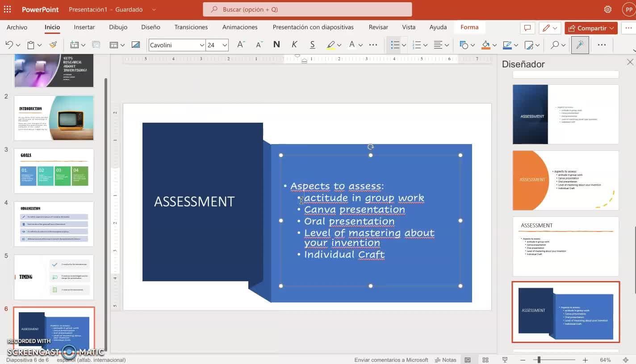Toggle bold (N) formatting
Viewport: 636px width, 364px height.
pos(276,45)
